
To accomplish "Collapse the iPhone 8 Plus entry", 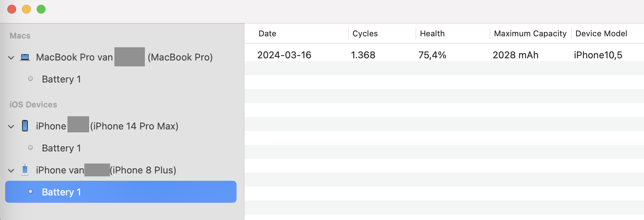I will pos(11,170).
